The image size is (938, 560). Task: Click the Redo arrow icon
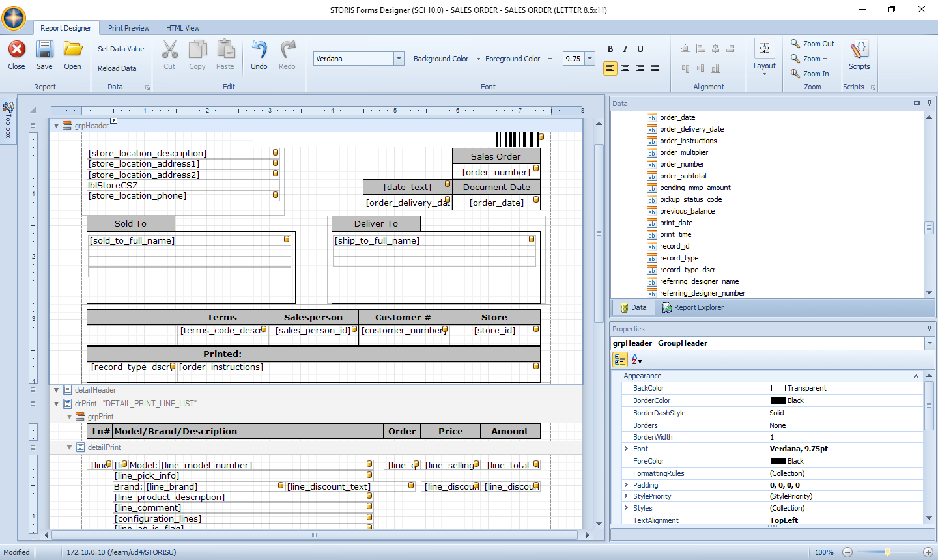(287, 49)
